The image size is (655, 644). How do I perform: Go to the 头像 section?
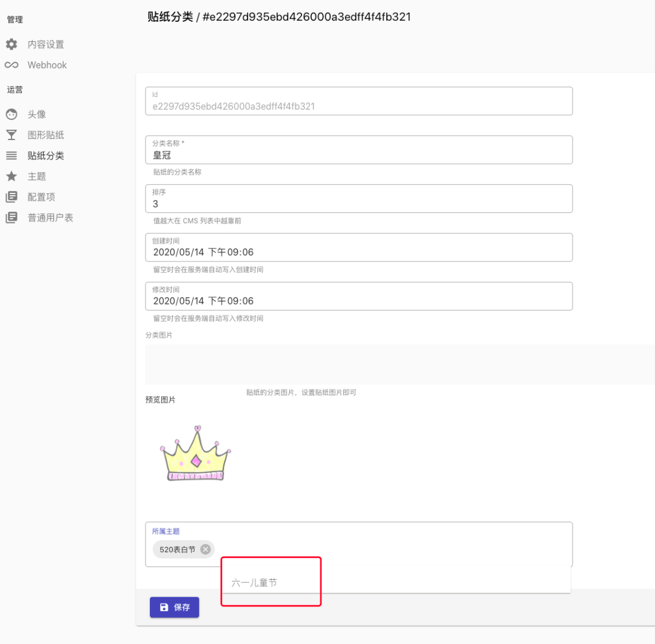click(37, 114)
